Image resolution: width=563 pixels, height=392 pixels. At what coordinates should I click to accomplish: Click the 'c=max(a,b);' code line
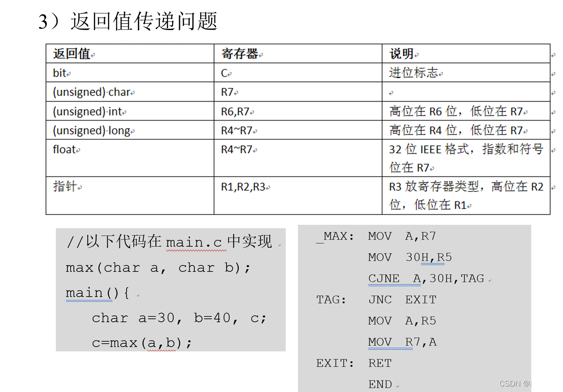coord(142,342)
